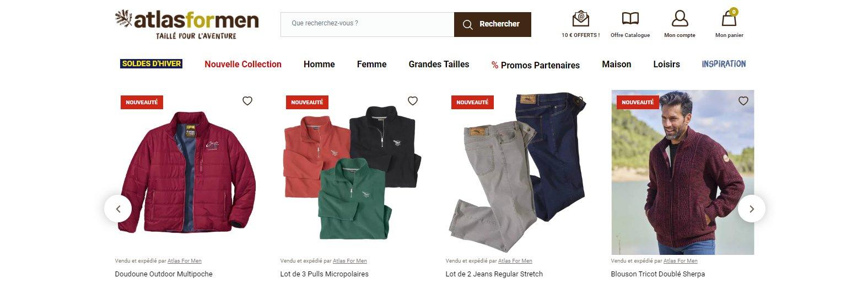Screen dimensions: 868x288
Task: Click the search field 'Que recherchez-vous ?'
Action: tap(367, 24)
